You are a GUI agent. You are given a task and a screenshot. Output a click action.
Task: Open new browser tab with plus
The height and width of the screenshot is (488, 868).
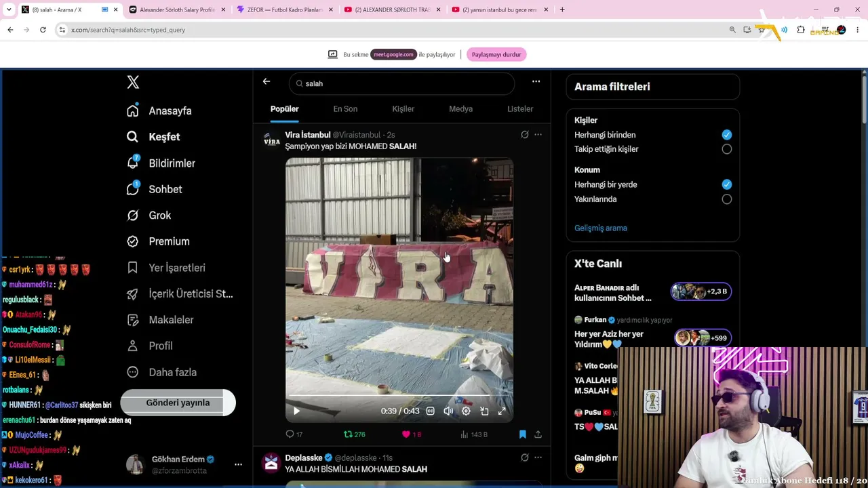point(561,9)
